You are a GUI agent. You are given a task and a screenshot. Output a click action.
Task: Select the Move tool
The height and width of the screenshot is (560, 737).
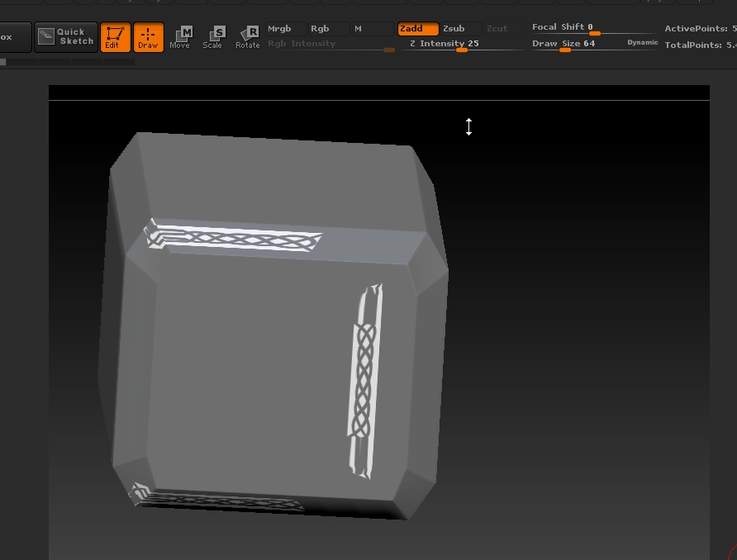click(x=180, y=37)
